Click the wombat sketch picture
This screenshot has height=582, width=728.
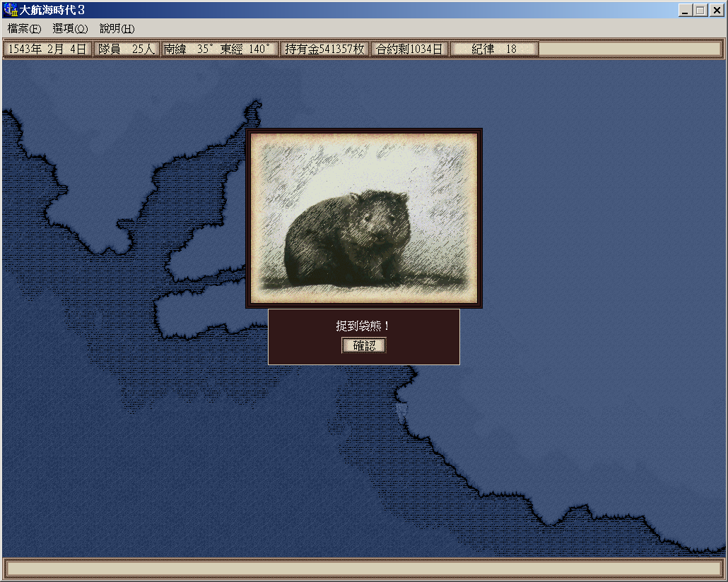(x=364, y=218)
